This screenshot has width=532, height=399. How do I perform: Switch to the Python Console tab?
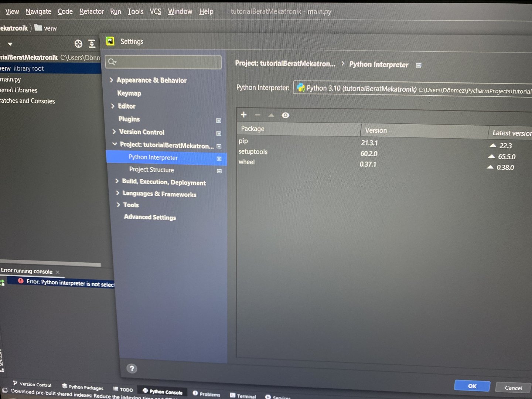point(163,391)
